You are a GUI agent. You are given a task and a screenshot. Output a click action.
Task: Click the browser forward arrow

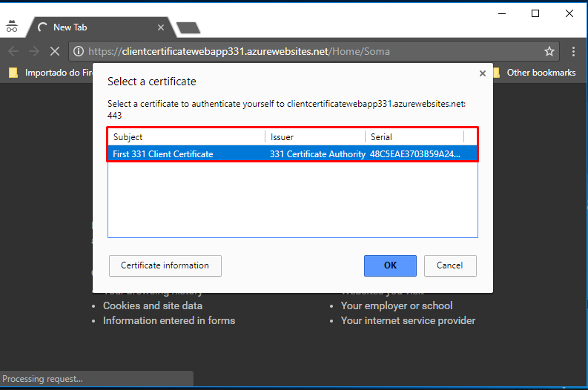coord(34,51)
